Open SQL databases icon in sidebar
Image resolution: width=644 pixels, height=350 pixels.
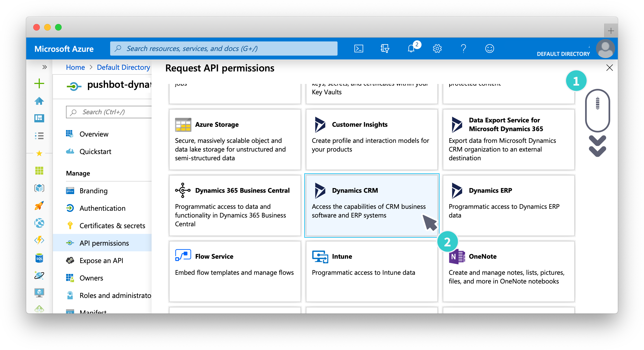coord(39,258)
